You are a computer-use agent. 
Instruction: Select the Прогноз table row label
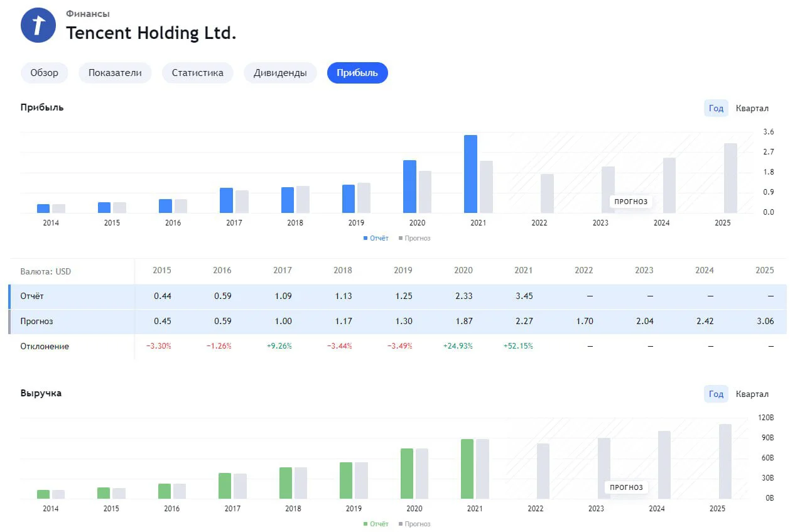pos(37,321)
